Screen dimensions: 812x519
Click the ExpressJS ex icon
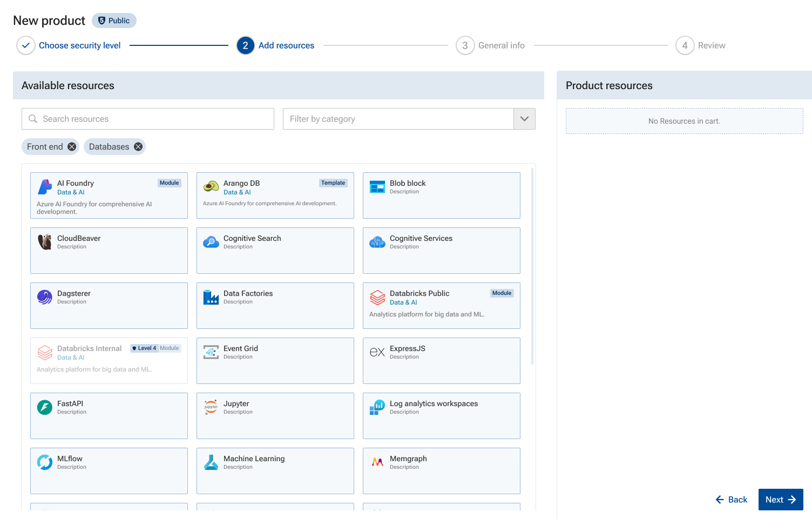point(377,352)
